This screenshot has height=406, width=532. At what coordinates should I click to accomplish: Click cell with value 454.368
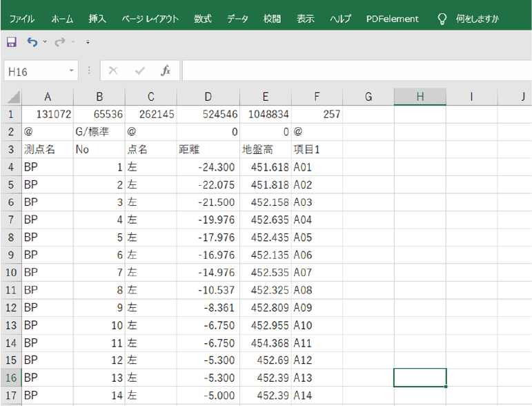[266, 343]
